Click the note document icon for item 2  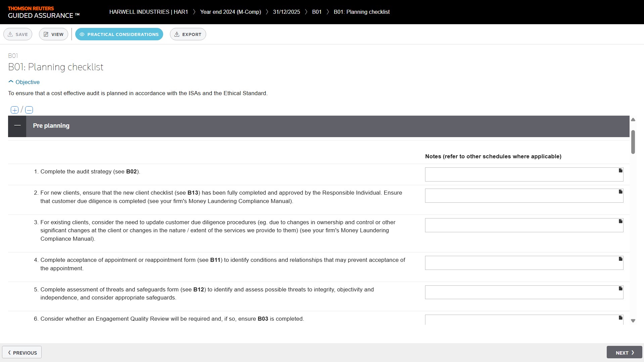coord(620,192)
